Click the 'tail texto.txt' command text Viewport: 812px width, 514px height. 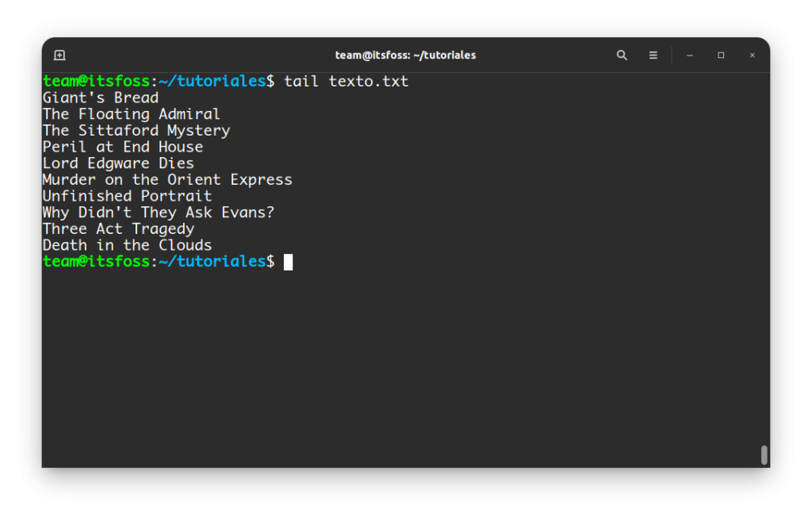[346, 82]
